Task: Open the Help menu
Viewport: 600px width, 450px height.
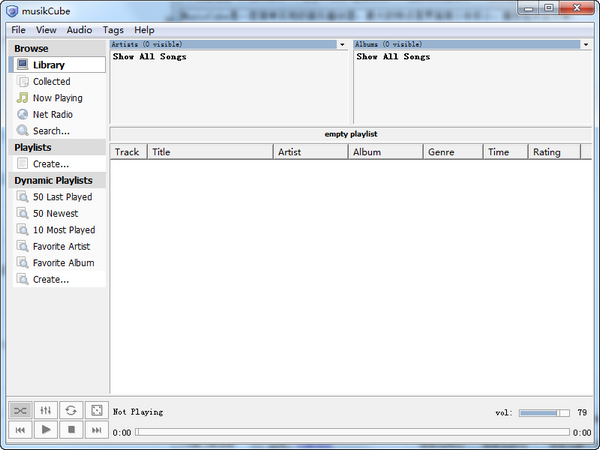Action: (x=144, y=30)
